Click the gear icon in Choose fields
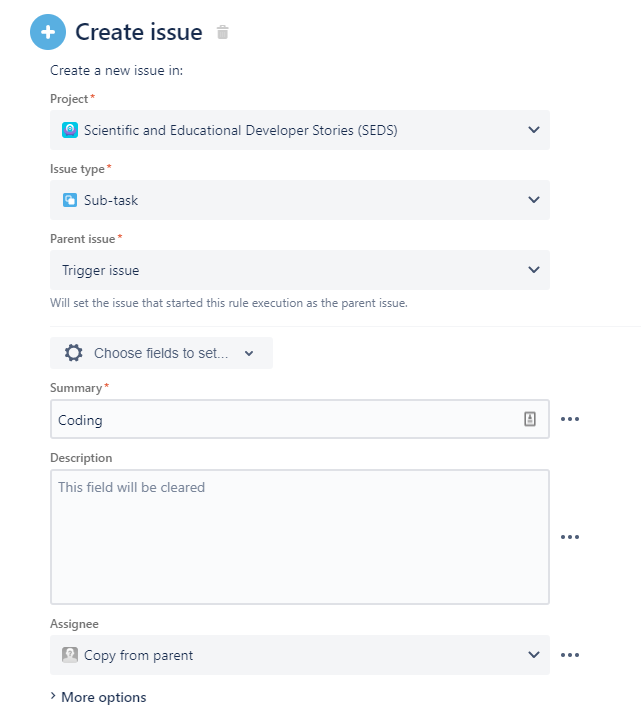 74,353
